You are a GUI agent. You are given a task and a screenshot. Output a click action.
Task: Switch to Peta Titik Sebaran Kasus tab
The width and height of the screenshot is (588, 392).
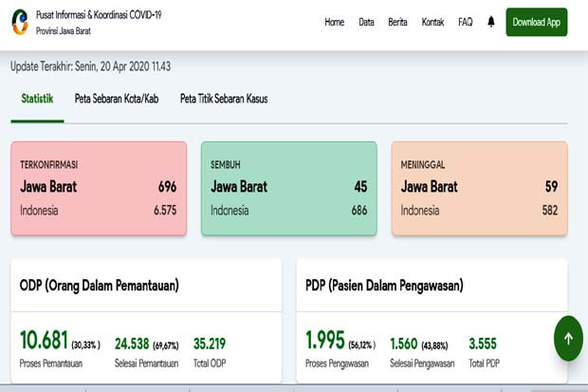[x=224, y=99]
